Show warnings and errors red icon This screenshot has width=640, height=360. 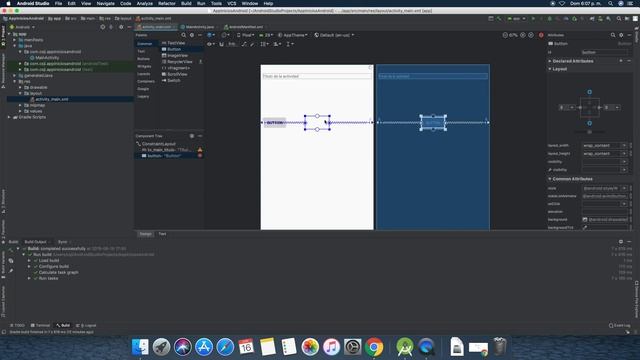coord(541,35)
